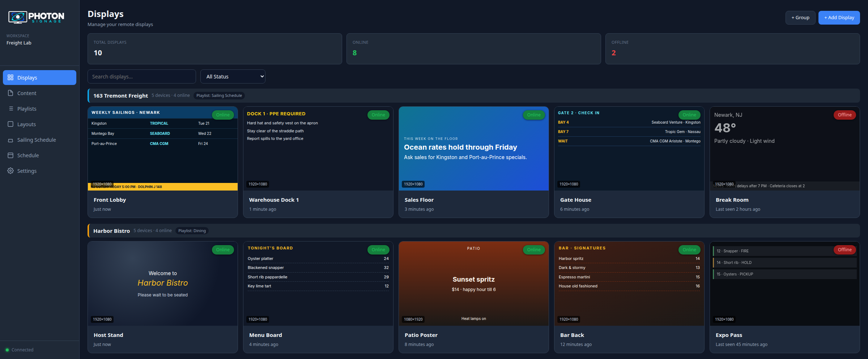Click the Sailing Schedule icon in sidebar
868x359 pixels.
click(x=10, y=140)
